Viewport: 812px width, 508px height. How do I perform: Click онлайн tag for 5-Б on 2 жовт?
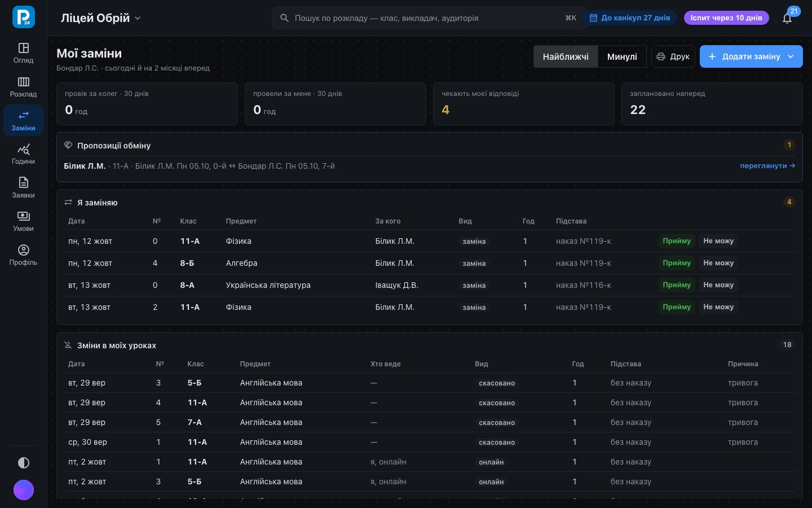[x=491, y=482]
